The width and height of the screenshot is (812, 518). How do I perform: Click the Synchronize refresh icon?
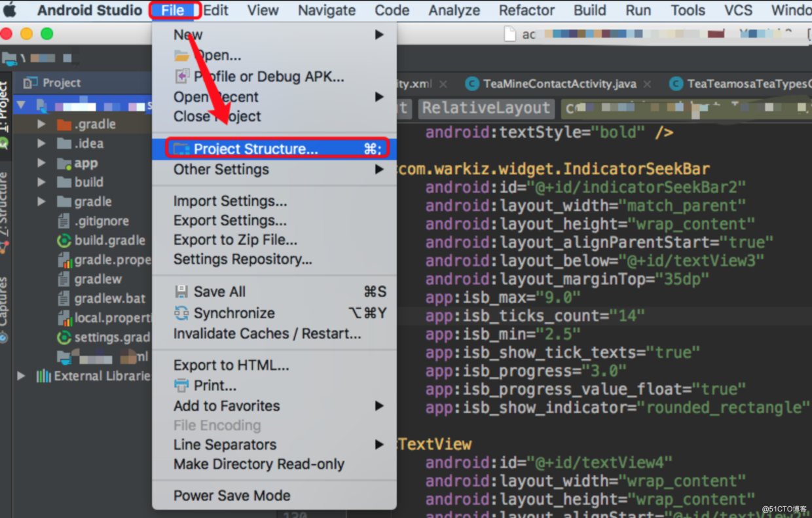(x=181, y=313)
